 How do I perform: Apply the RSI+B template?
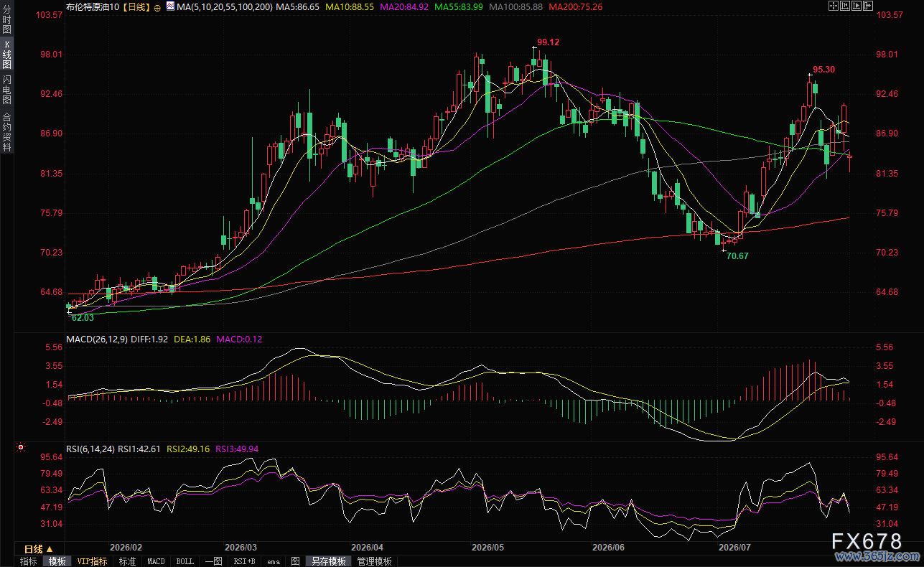[x=246, y=561]
